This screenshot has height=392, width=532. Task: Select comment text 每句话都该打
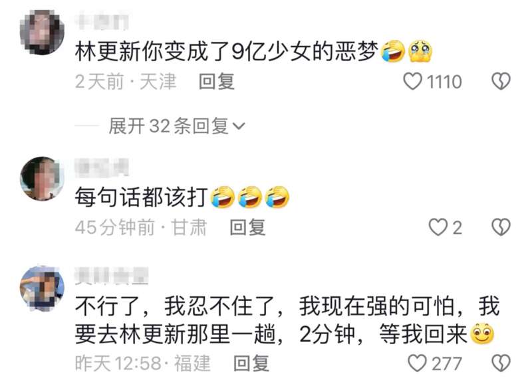(142, 197)
